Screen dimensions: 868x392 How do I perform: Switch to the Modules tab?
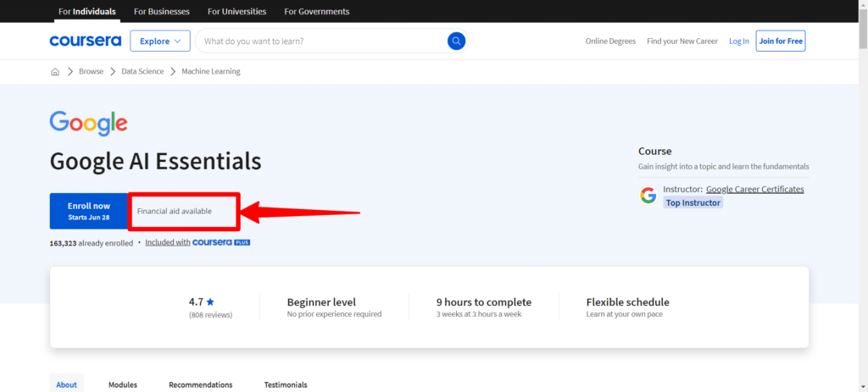point(123,384)
